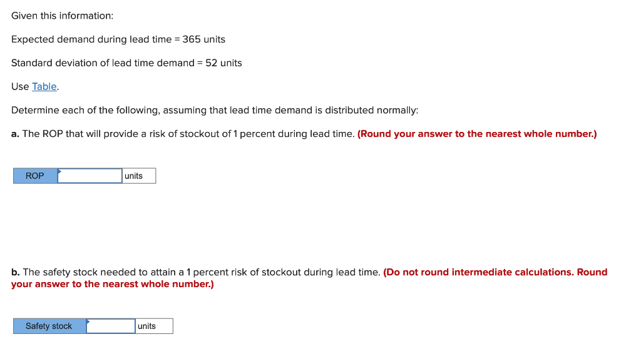This screenshot has width=641, height=364.
Task: Click the blue flag marker on ROP input
Action: click(x=59, y=170)
